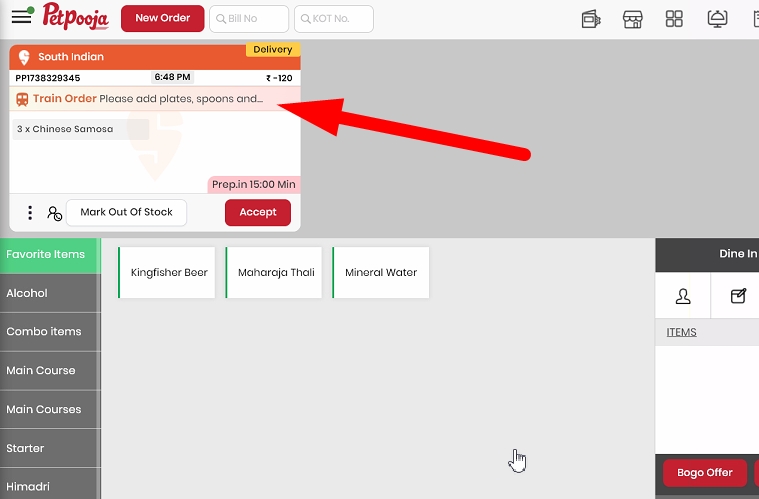Click the customer profile icon under Dine In
Screen dimensions: 759x499
(683, 296)
